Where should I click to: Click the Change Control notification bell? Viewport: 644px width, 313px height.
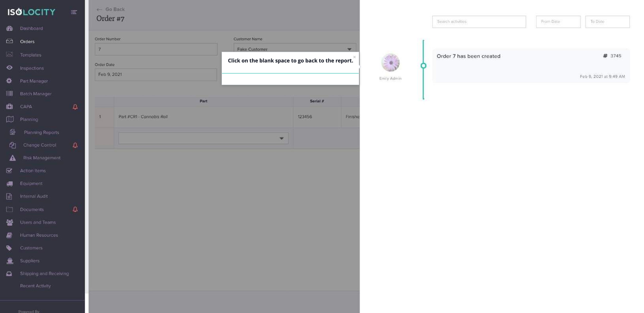pyautogui.click(x=75, y=145)
